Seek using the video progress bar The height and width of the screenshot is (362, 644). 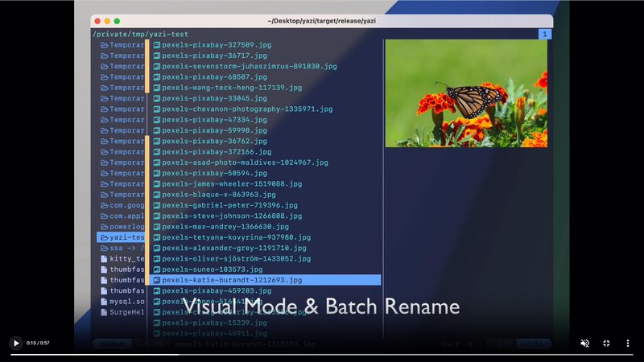click(x=322, y=354)
